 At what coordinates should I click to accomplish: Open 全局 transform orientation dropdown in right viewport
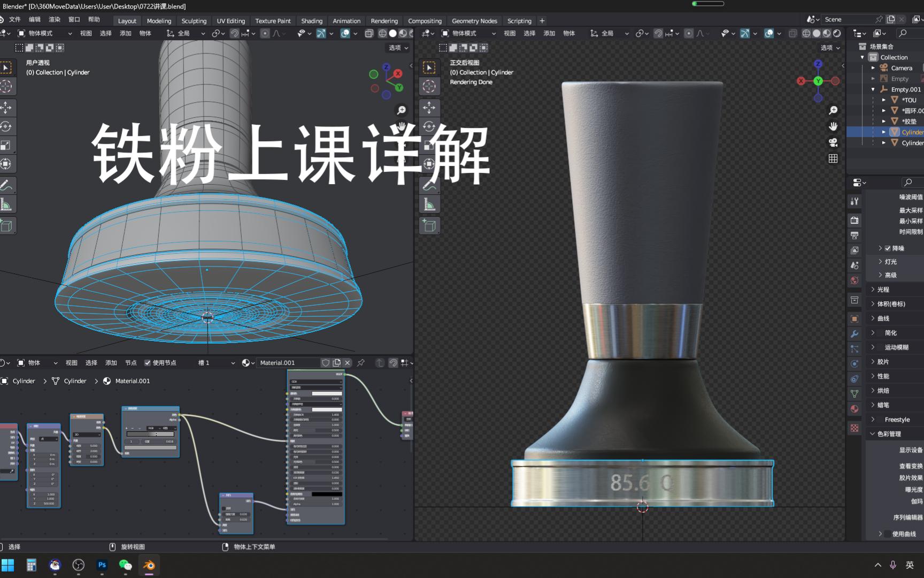click(x=610, y=33)
